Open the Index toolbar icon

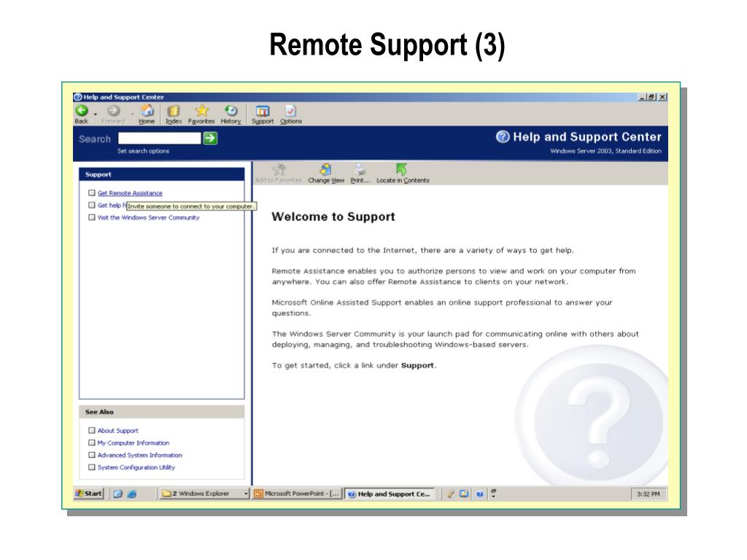[174, 111]
